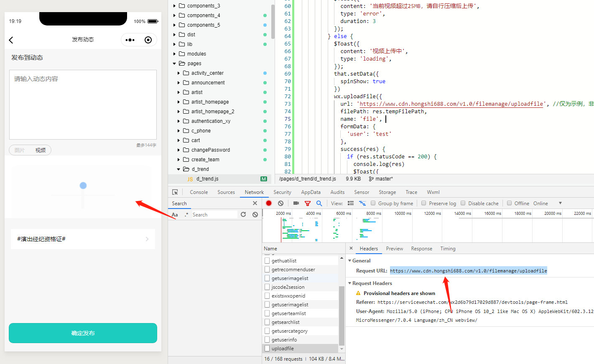Switch to the Storage tab

[387, 192]
